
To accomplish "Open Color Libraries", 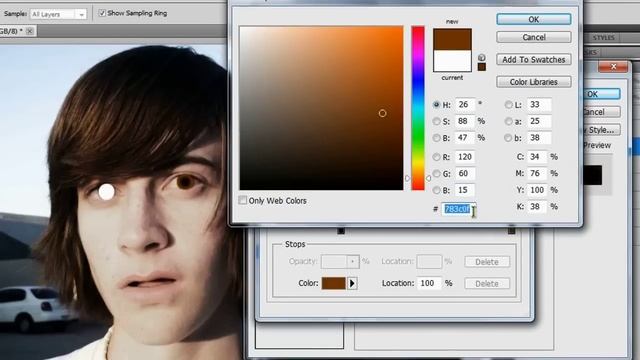I will pos(533,82).
